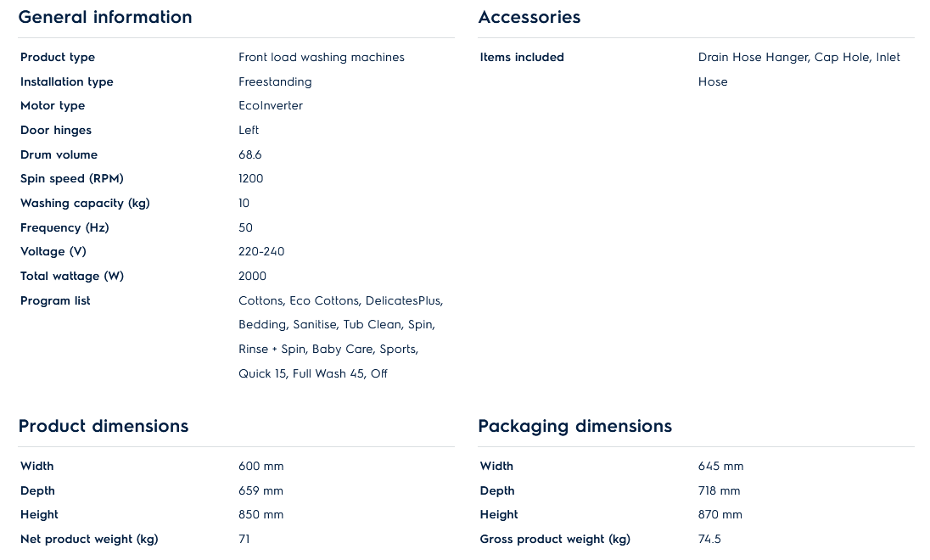
Task: Click the Packaging dimensions heading
Action: pos(574,426)
